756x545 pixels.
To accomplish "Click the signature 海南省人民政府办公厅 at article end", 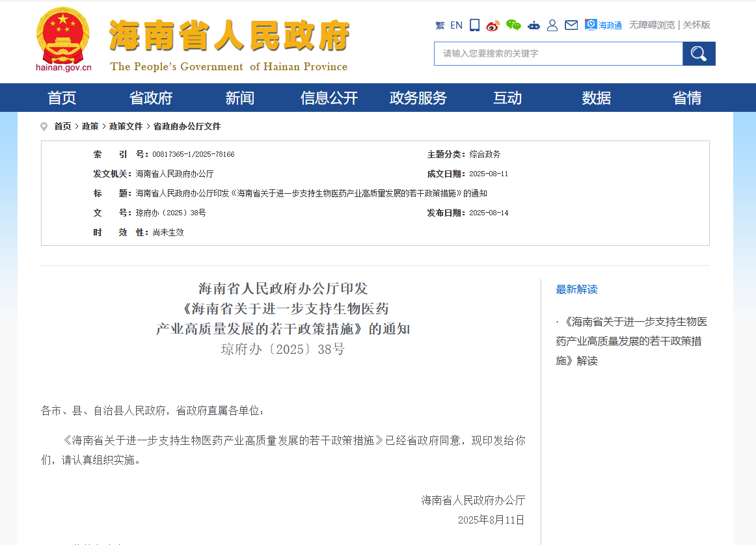I will coord(473,500).
